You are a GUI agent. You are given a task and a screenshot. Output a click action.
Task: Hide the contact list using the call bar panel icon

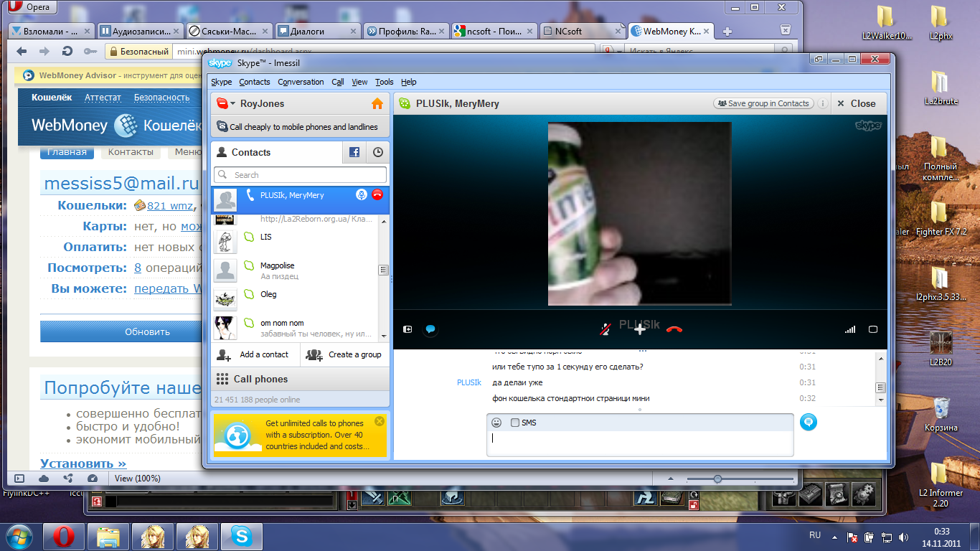coord(407,329)
